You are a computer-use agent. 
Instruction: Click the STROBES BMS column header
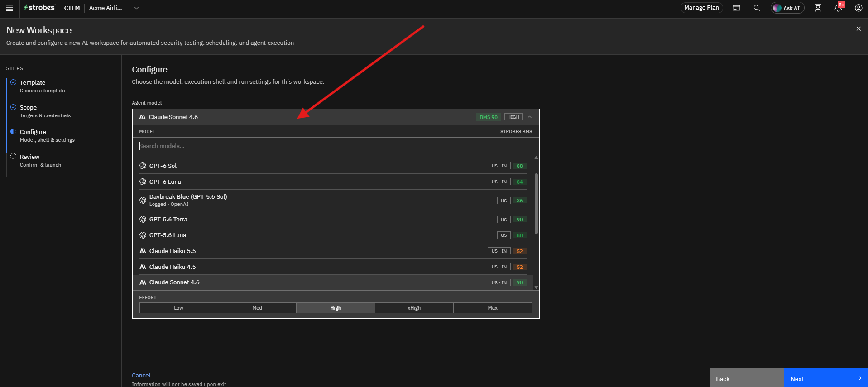click(x=516, y=132)
